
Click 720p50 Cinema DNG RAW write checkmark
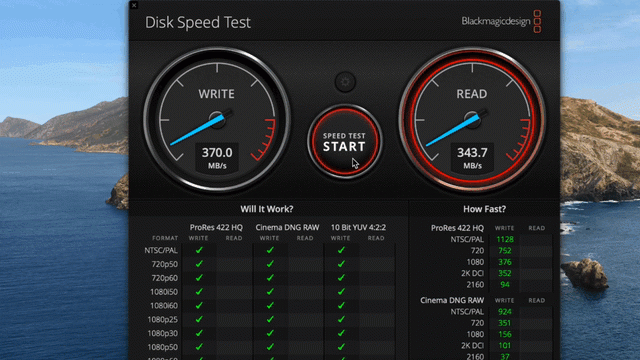[x=270, y=264]
